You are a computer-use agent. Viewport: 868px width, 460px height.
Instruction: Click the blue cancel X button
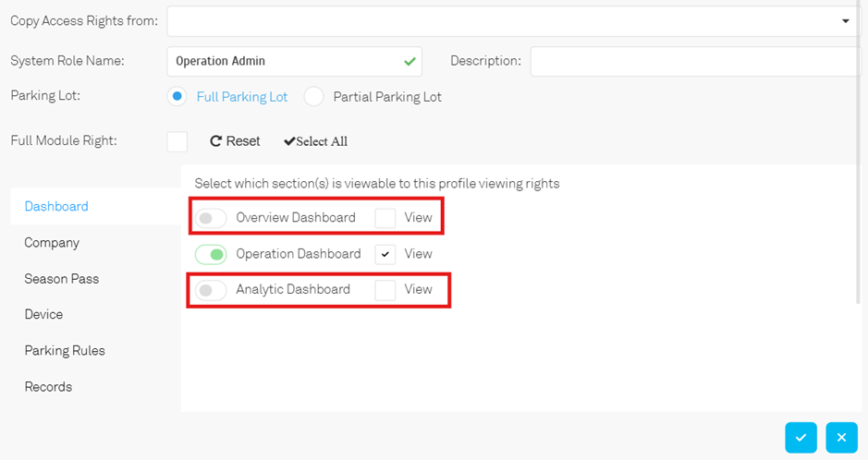[x=841, y=437]
